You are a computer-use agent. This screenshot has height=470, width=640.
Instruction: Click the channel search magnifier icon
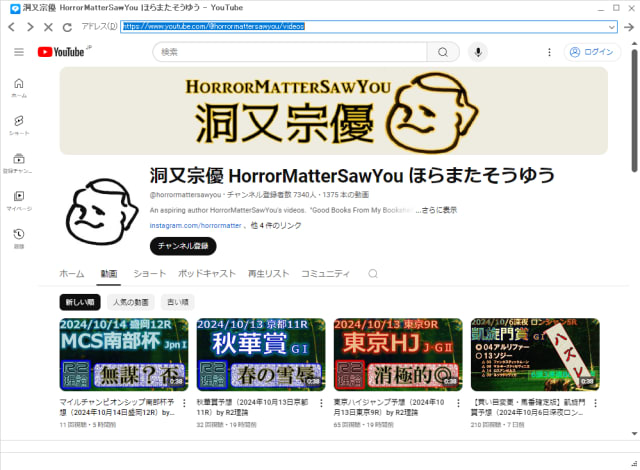373,273
